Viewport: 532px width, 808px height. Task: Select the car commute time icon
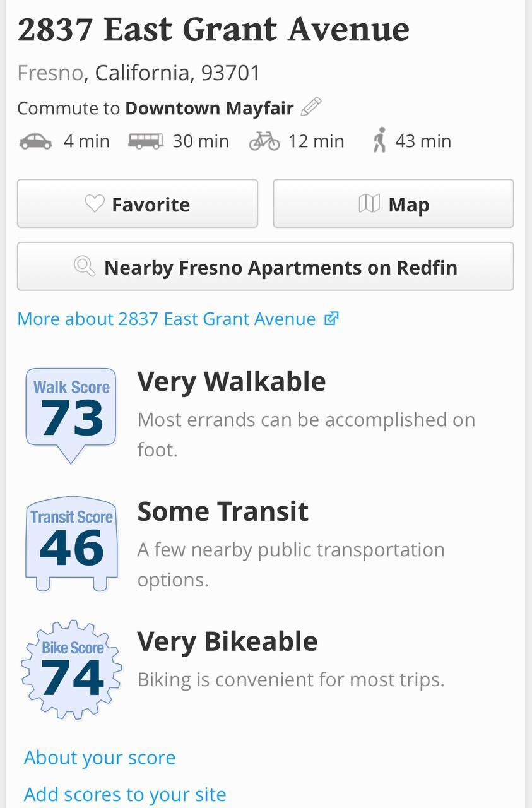[35, 141]
